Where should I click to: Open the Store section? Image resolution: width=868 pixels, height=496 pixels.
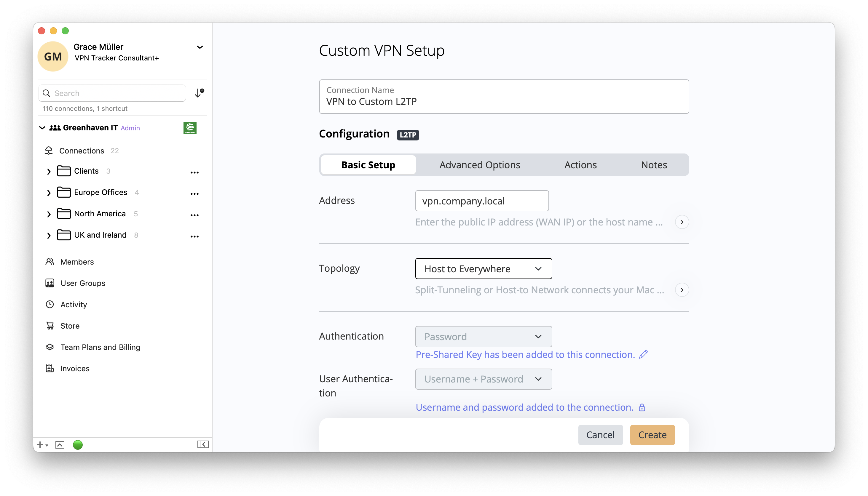pyautogui.click(x=70, y=326)
